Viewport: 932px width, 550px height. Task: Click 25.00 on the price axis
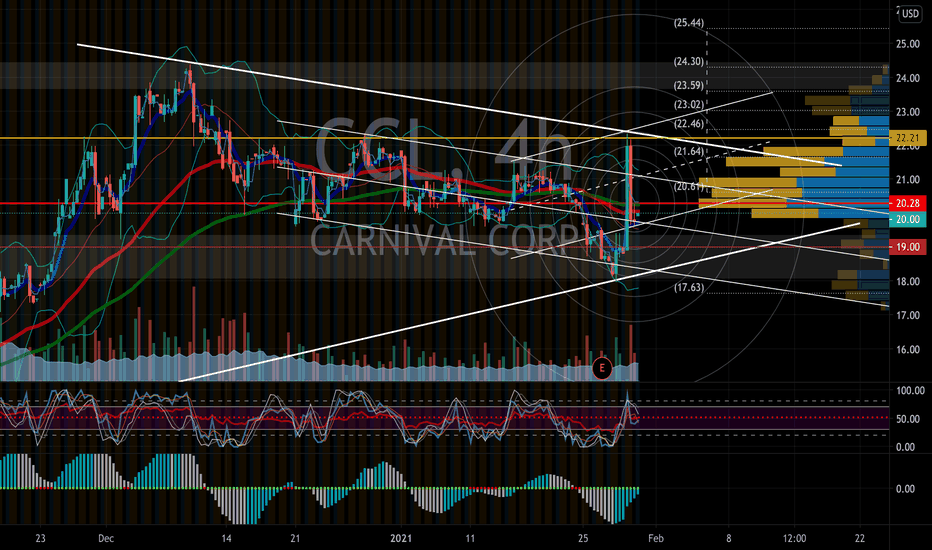pyautogui.click(x=908, y=44)
